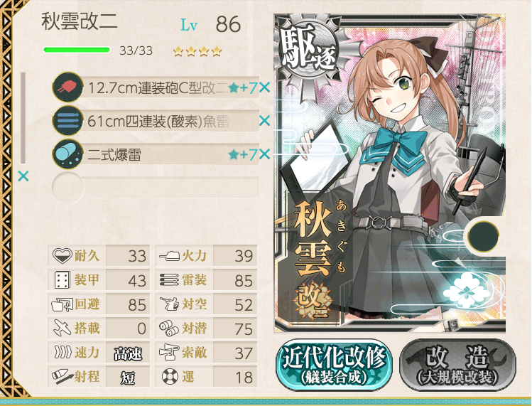Click the 耐久 heart icon
This screenshot has height=406, width=532.
point(62,255)
